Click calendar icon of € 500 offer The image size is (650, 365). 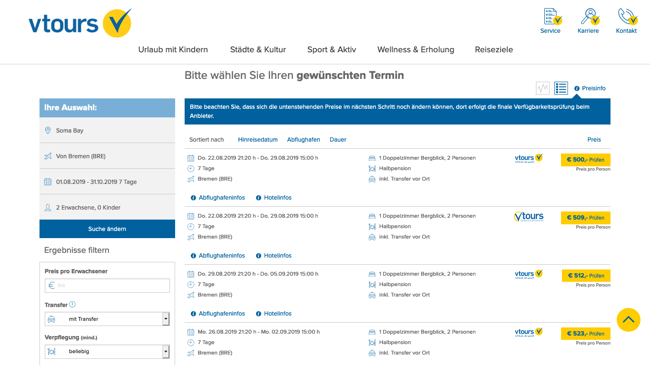pos(191,158)
